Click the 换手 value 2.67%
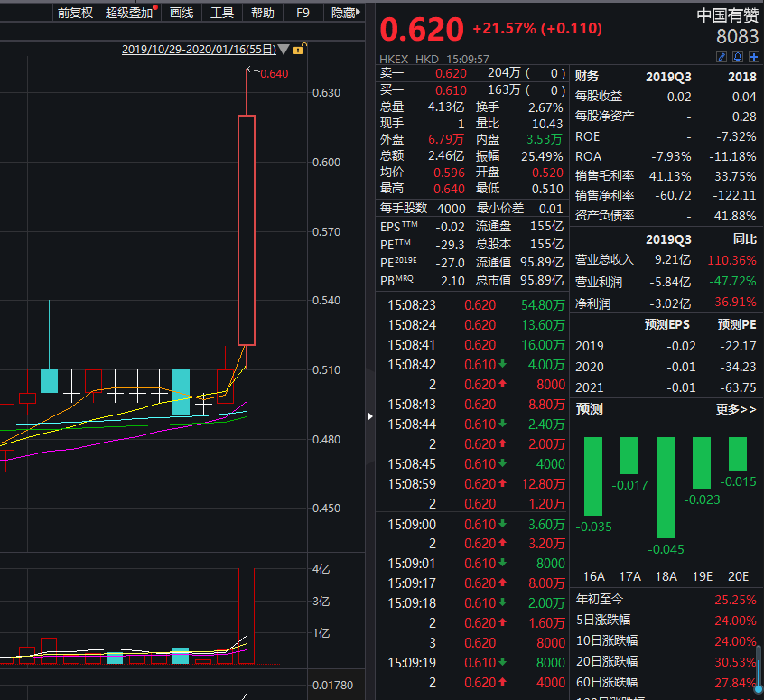Screen dimensions: 764x700 click(545, 107)
